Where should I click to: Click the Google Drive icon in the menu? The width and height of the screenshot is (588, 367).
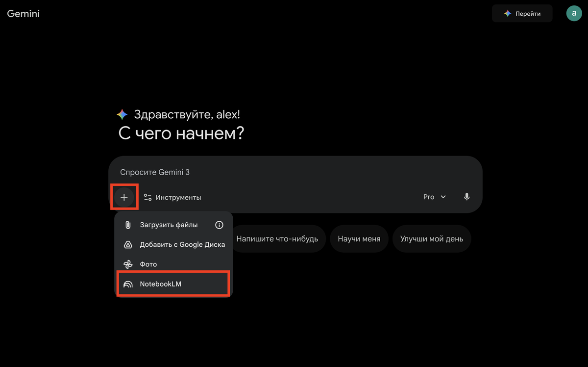128,244
